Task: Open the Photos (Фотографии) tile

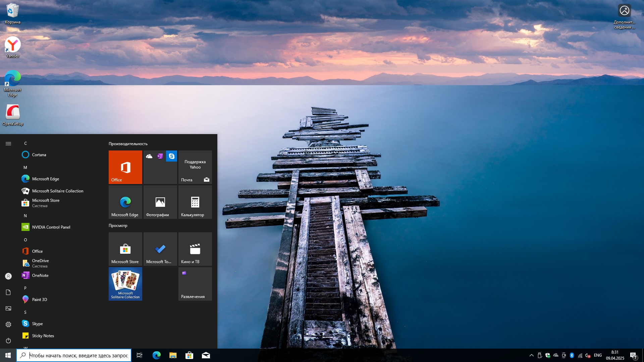Action: [160, 202]
